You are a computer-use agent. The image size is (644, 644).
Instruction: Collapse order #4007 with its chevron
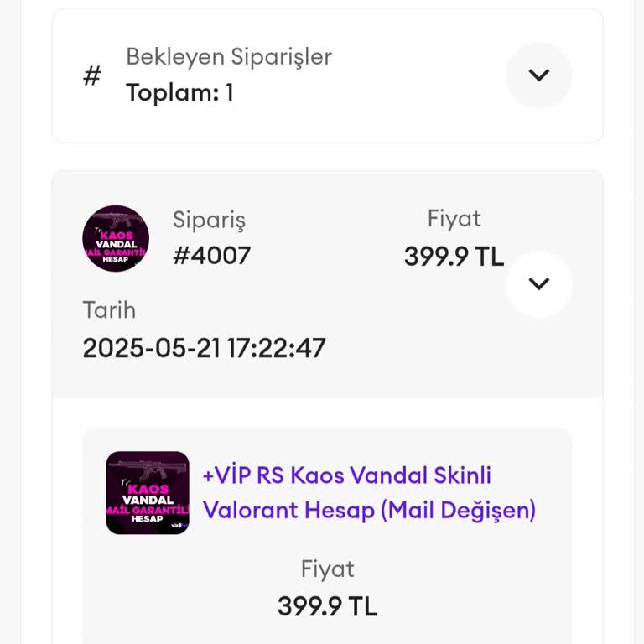(538, 283)
